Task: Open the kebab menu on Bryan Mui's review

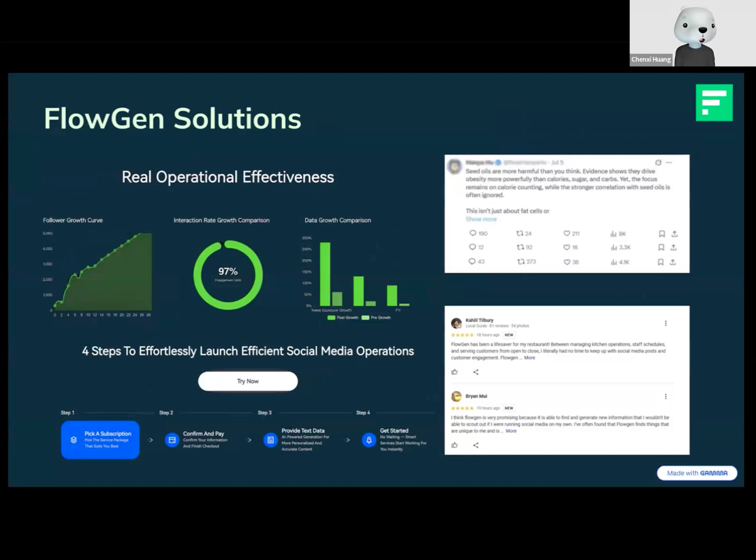Action: (666, 396)
